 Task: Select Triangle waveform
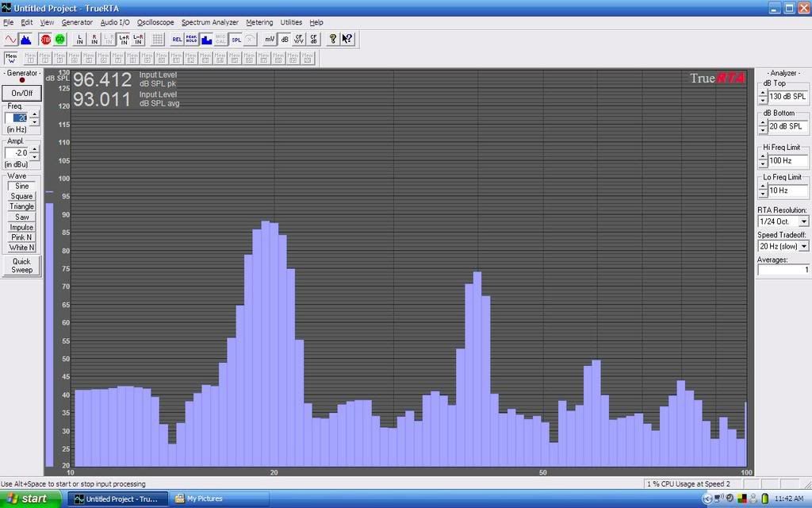[x=21, y=206]
